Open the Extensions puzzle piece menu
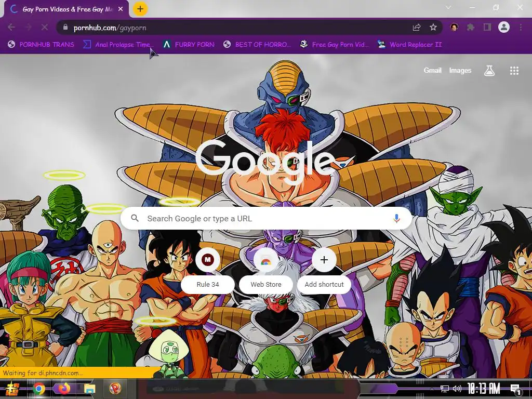 (471, 27)
